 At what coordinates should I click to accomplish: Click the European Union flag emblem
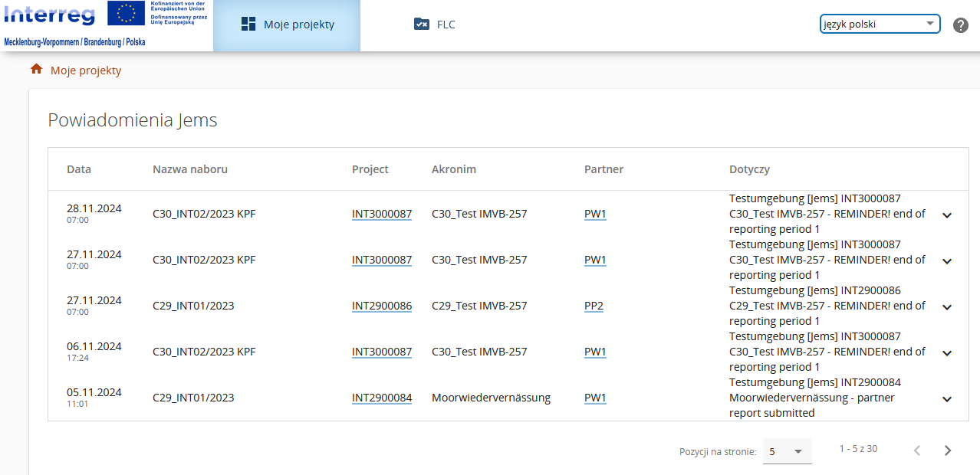point(127,14)
